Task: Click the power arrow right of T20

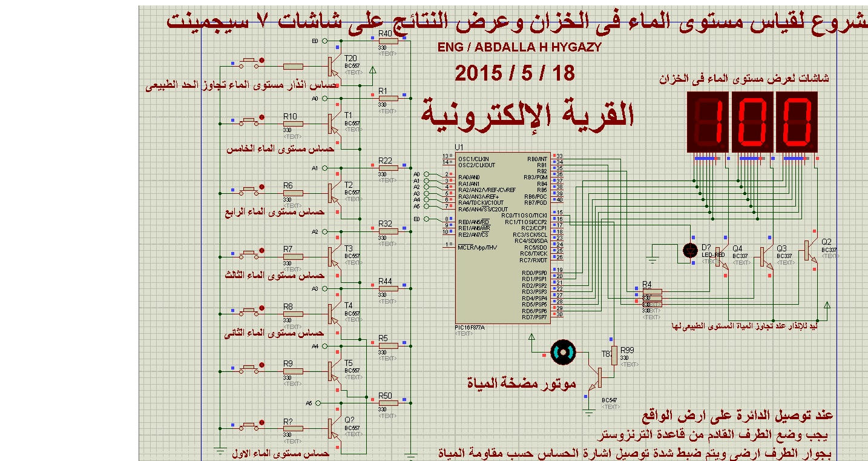Action: (372, 71)
